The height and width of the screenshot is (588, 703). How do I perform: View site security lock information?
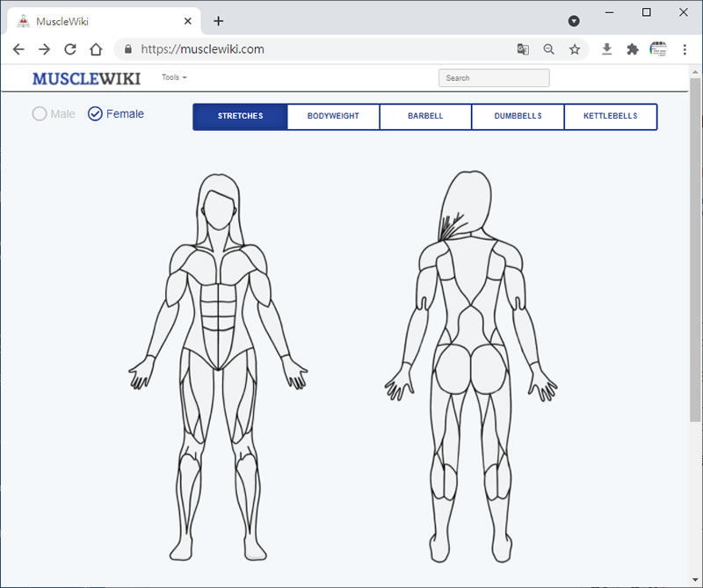[x=127, y=49]
